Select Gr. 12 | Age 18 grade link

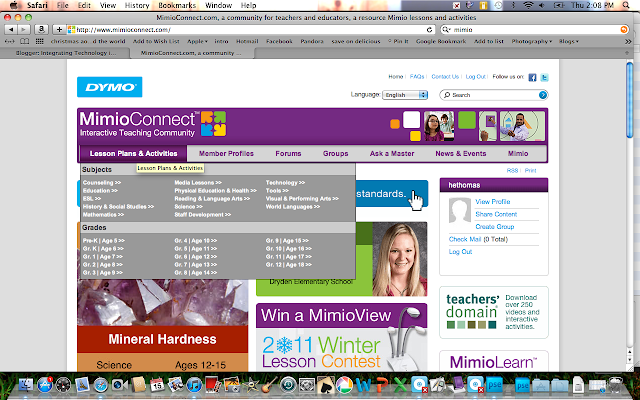coord(289,264)
